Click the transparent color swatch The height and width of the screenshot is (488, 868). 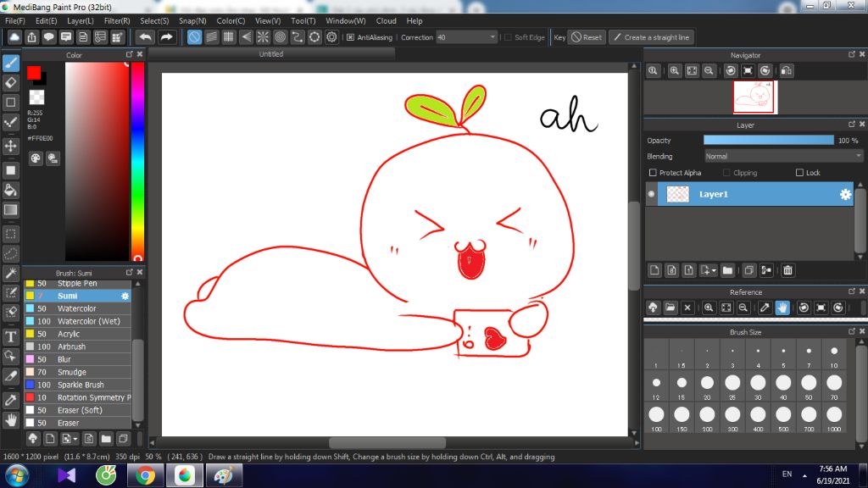(36, 97)
